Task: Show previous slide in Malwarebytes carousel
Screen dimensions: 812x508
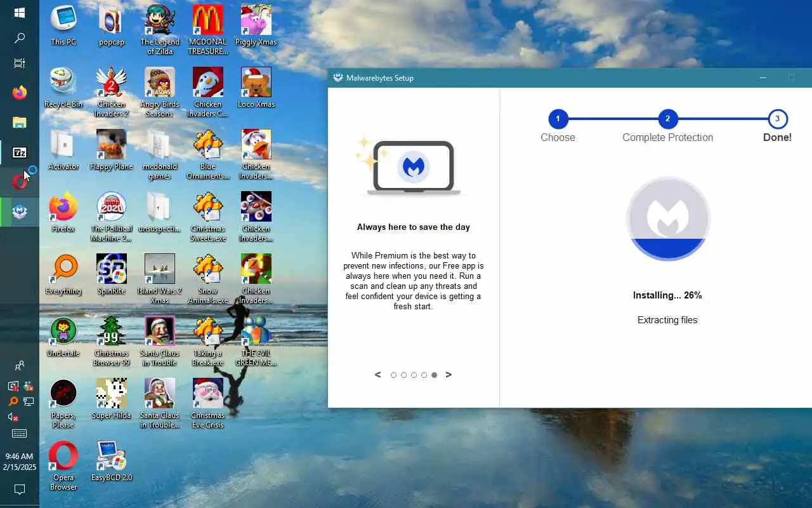Action: click(378, 375)
